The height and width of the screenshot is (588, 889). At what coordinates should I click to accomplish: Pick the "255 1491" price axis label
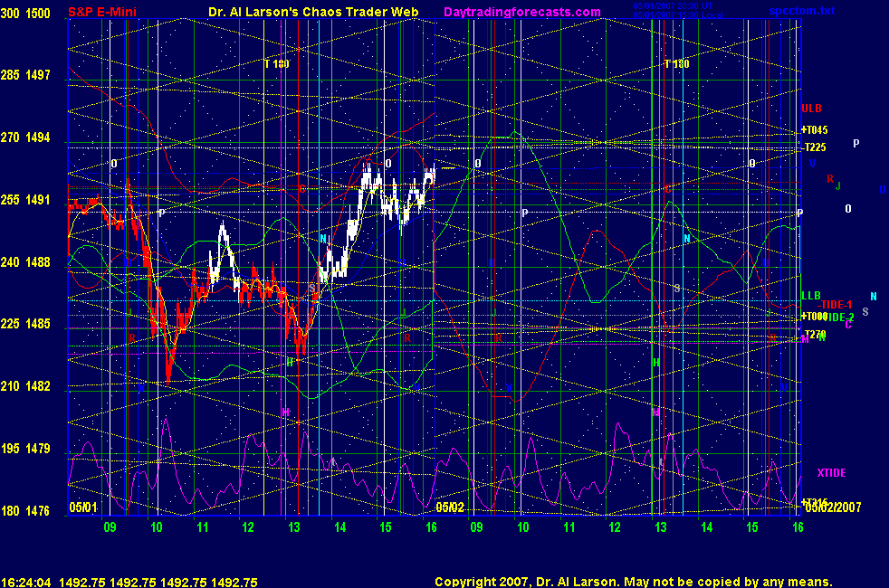point(25,200)
